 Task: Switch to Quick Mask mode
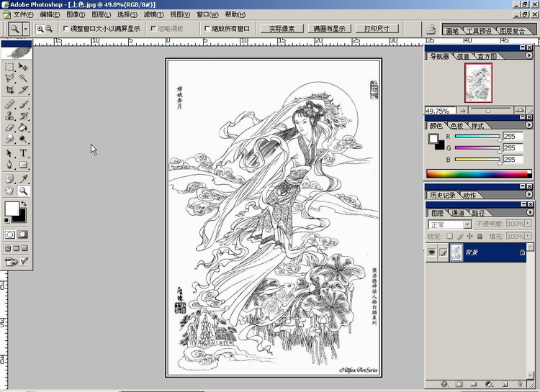pos(23,234)
